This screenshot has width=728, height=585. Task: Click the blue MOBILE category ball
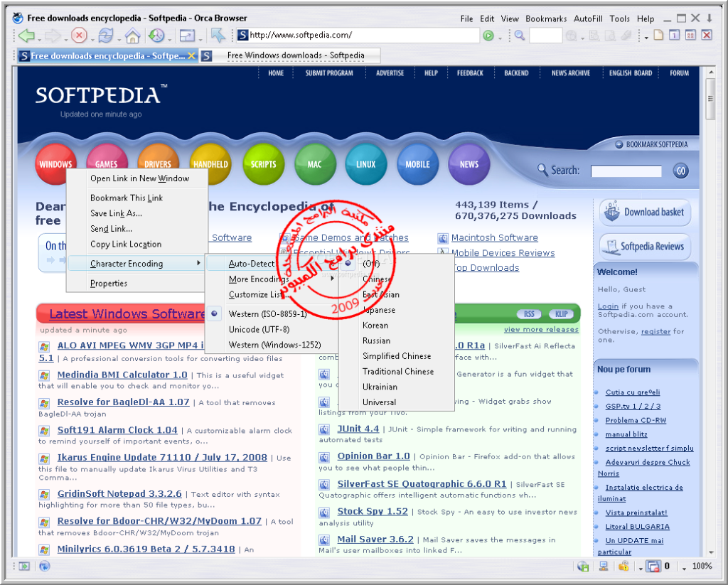tap(417, 164)
